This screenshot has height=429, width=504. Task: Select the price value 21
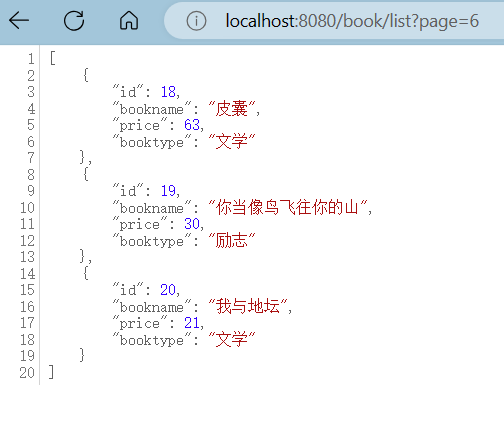click(x=192, y=323)
